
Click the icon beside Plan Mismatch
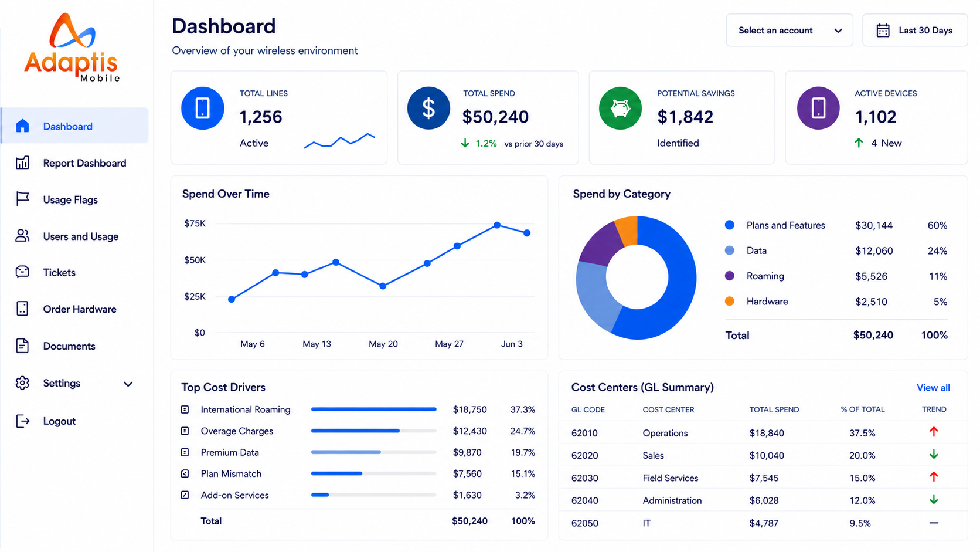[x=185, y=473]
